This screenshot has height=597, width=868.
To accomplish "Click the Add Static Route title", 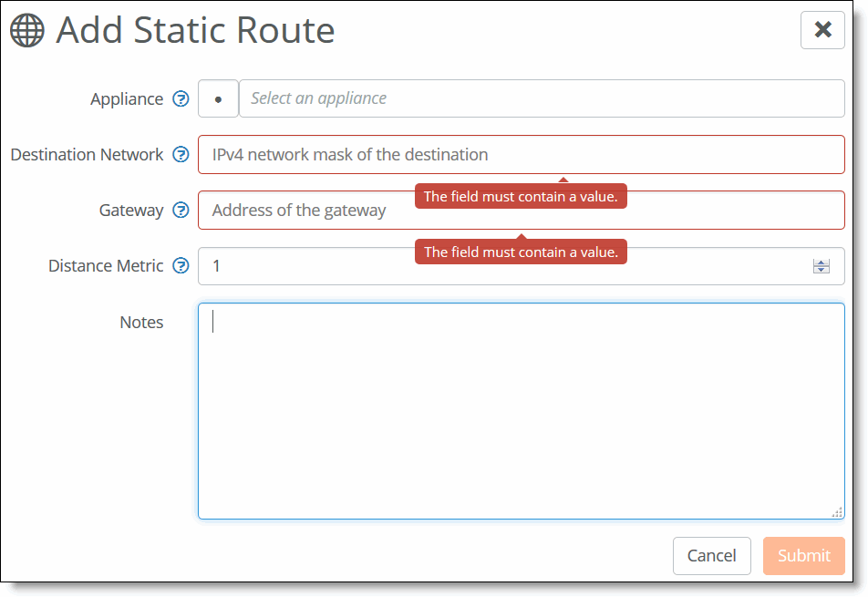I will tap(195, 30).
